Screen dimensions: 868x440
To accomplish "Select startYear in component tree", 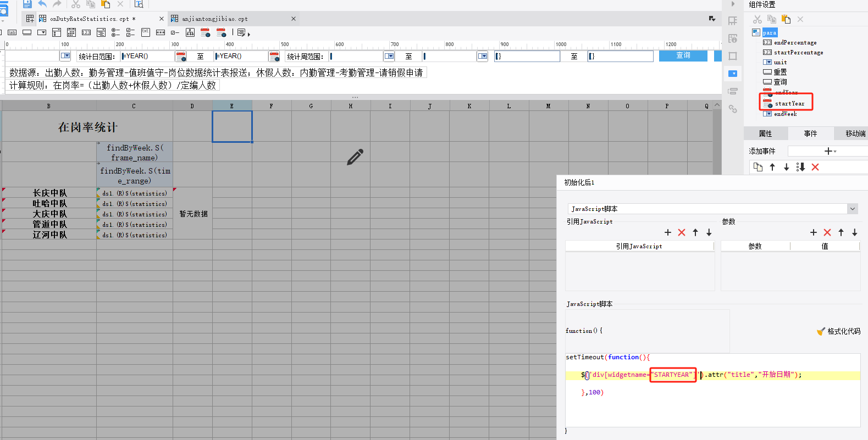I will [789, 103].
